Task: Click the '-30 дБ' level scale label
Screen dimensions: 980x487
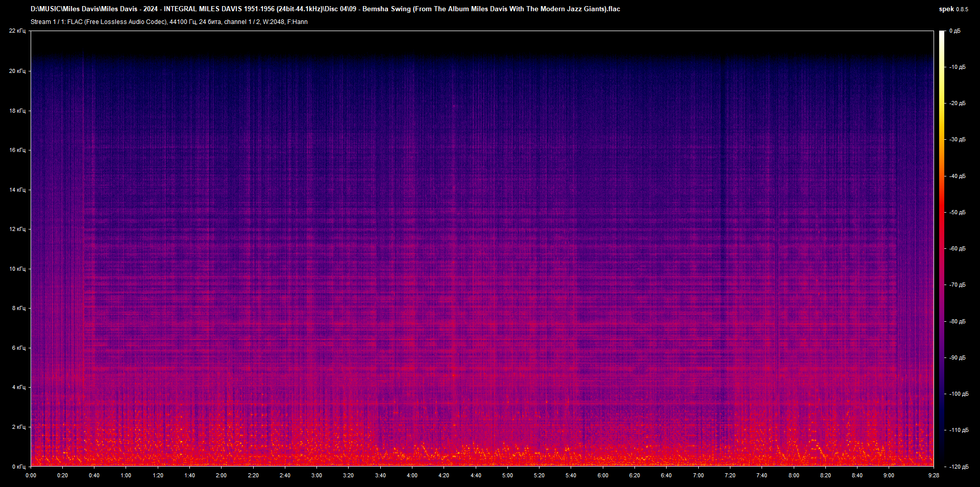Action: click(957, 140)
